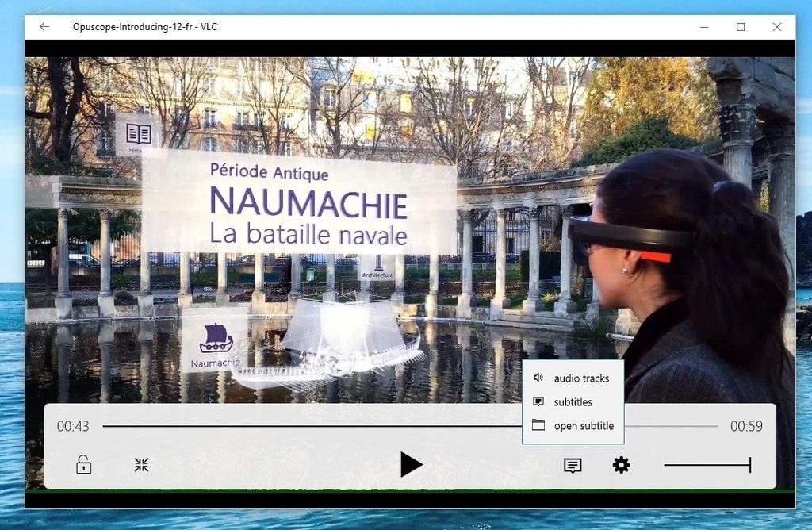The height and width of the screenshot is (530, 812).
Task: Close the VLC window
Action: pyautogui.click(x=777, y=27)
